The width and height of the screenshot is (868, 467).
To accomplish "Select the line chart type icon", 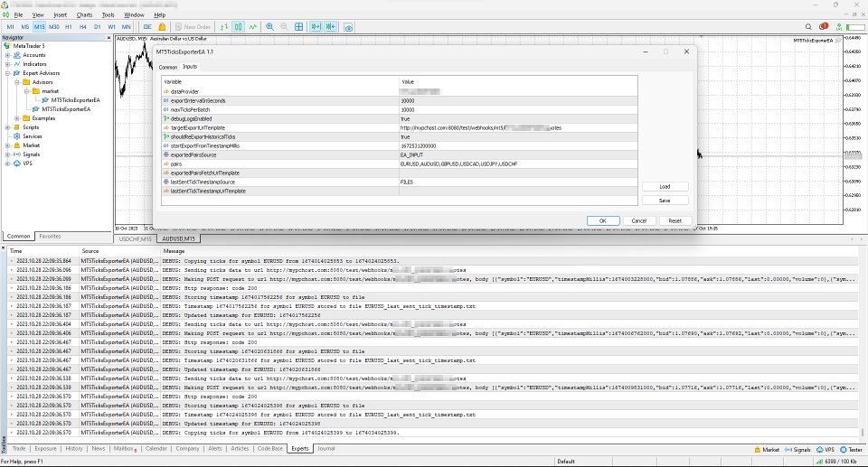I will coord(253,26).
